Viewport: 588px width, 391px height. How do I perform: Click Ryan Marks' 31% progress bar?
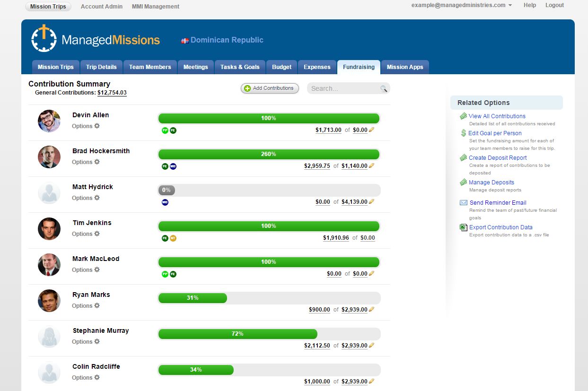(x=193, y=298)
